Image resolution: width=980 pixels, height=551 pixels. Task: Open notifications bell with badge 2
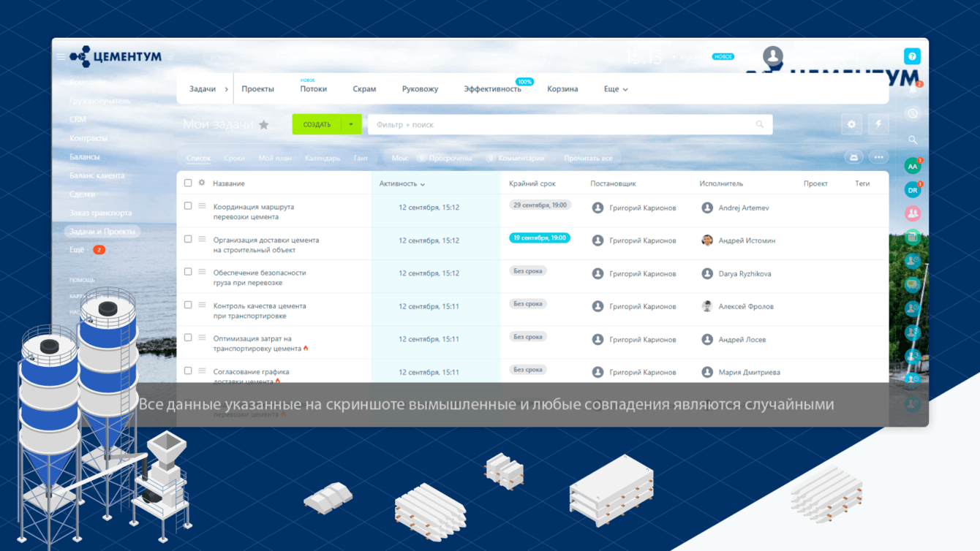pos(913,89)
